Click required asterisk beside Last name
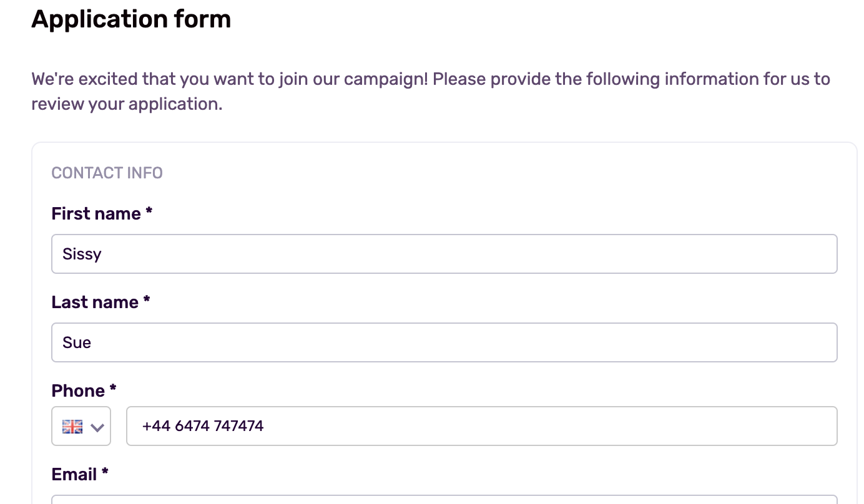The height and width of the screenshot is (504, 864). click(146, 300)
